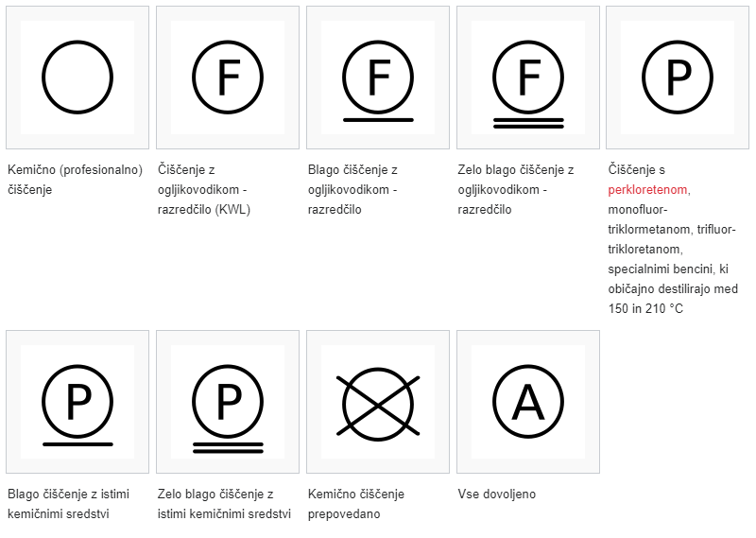This screenshot has height=538, width=756.
Task: Click the empty circle dry cleaning symbol
Action: tap(77, 77)
